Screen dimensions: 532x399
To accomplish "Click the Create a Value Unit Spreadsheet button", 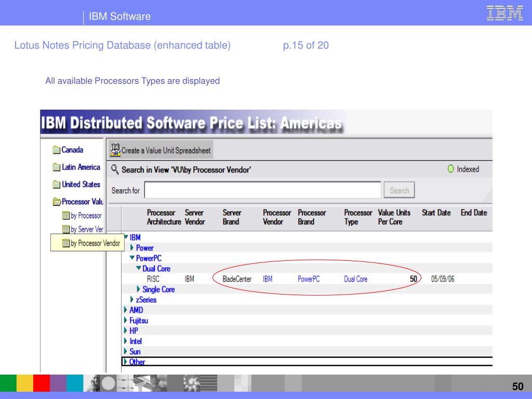I will [161, 150].
